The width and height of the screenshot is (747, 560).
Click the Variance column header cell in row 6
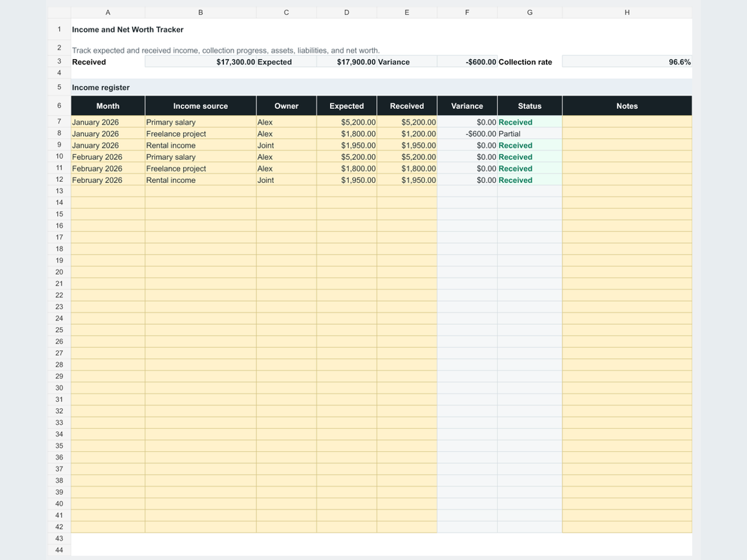tap(467, 106)
